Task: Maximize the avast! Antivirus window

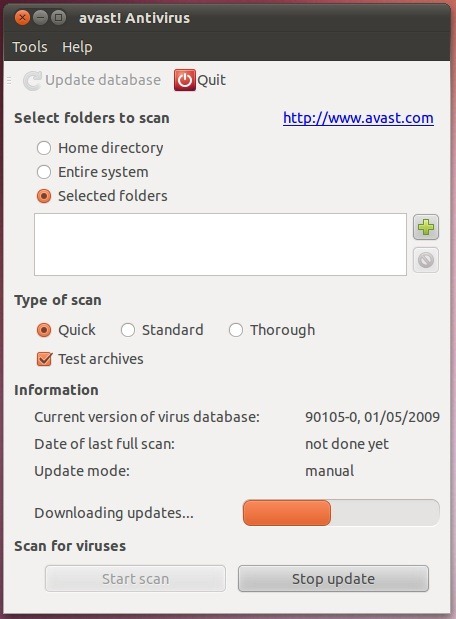Action: pyautogui.click(x=58, y=18)
